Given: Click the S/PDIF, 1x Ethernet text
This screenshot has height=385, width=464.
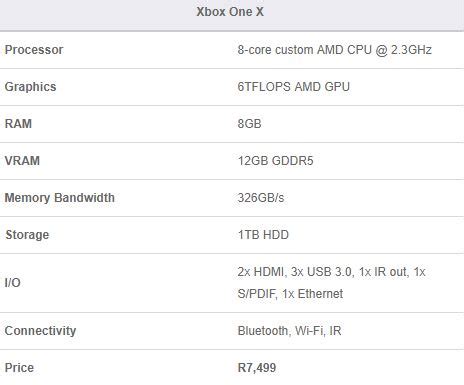Looking at the screenshot, I should pyautogui.click(x=290, y=294).
